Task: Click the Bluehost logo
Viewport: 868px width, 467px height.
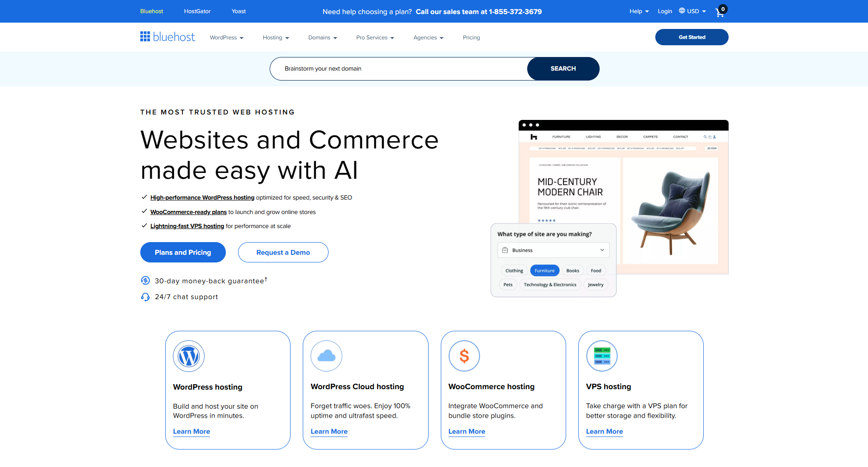Action: click(167, 37)
